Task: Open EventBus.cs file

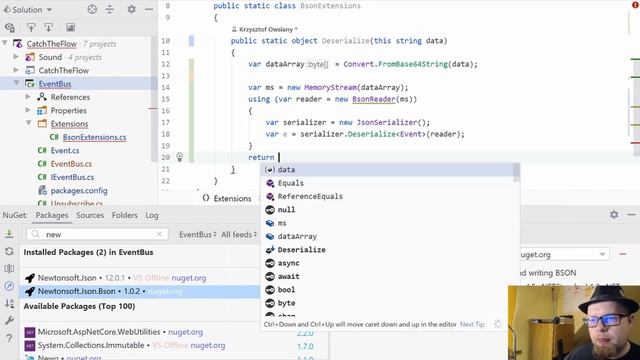Action: 71,164
